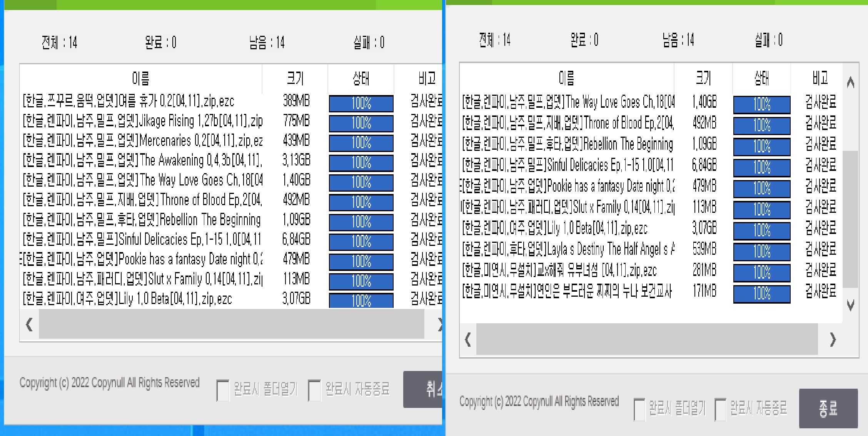Check 완료시 폴더열기 in left window

point(223,390)
